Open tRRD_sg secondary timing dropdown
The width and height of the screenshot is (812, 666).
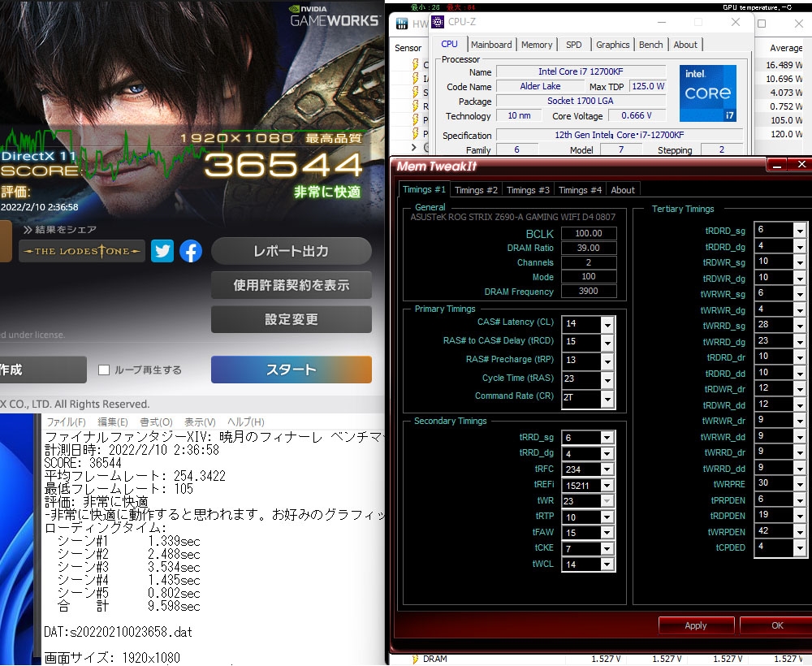coord(607,438)
